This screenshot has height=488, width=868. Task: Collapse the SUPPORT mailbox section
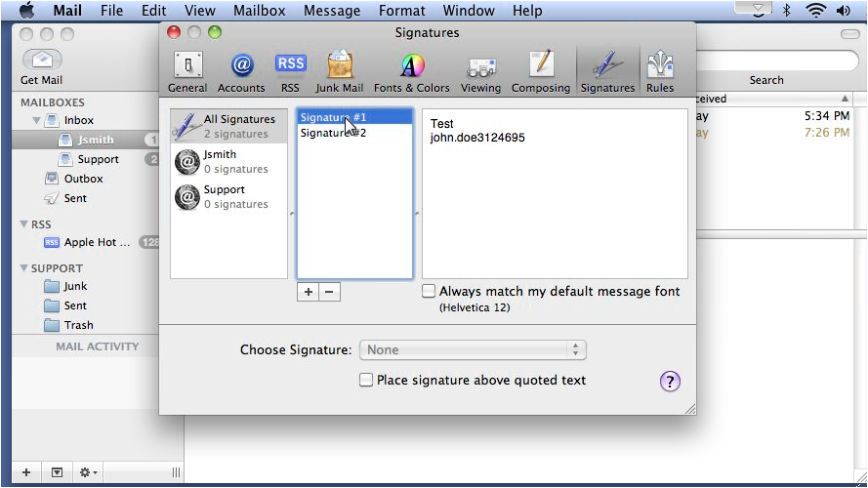pyautogui.click(x=23, y=267)
